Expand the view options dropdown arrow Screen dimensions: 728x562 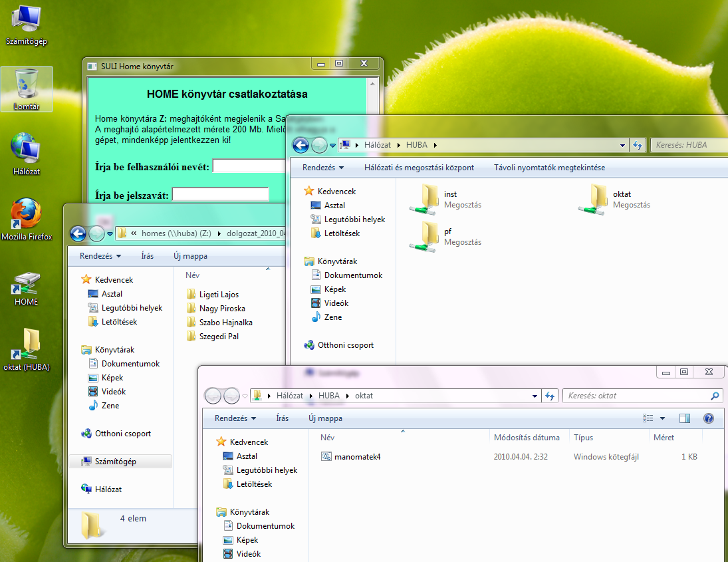coord(662,418)
